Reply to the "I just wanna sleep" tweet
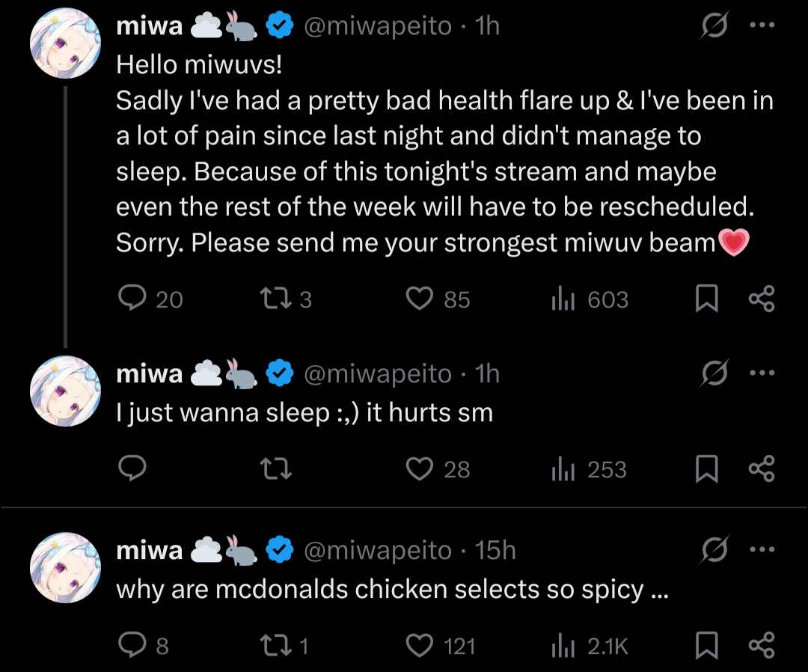The image size is (808, 672). pyautogui.click(x=133, y=469)
